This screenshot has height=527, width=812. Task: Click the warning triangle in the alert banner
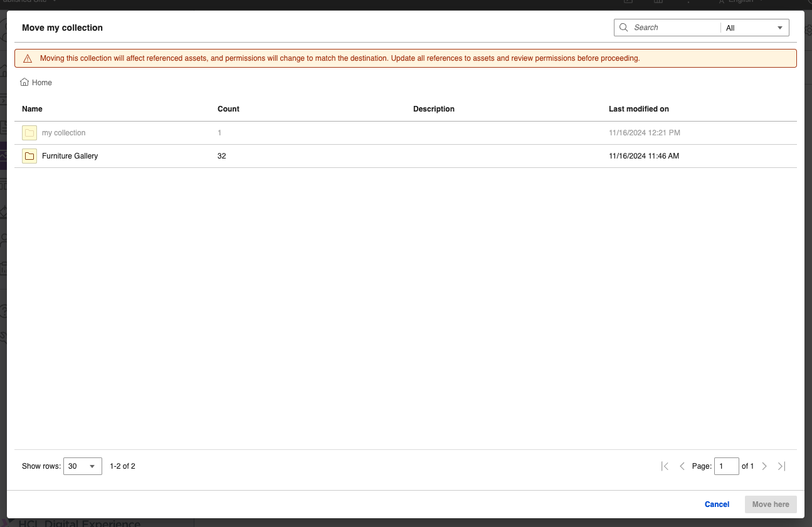(x=28, y=58)
